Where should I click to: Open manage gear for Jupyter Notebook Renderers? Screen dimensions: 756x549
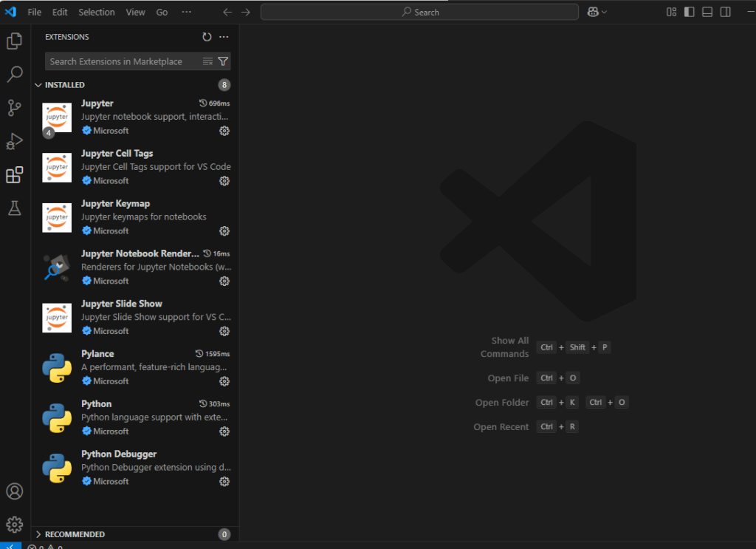coord(224,282)
